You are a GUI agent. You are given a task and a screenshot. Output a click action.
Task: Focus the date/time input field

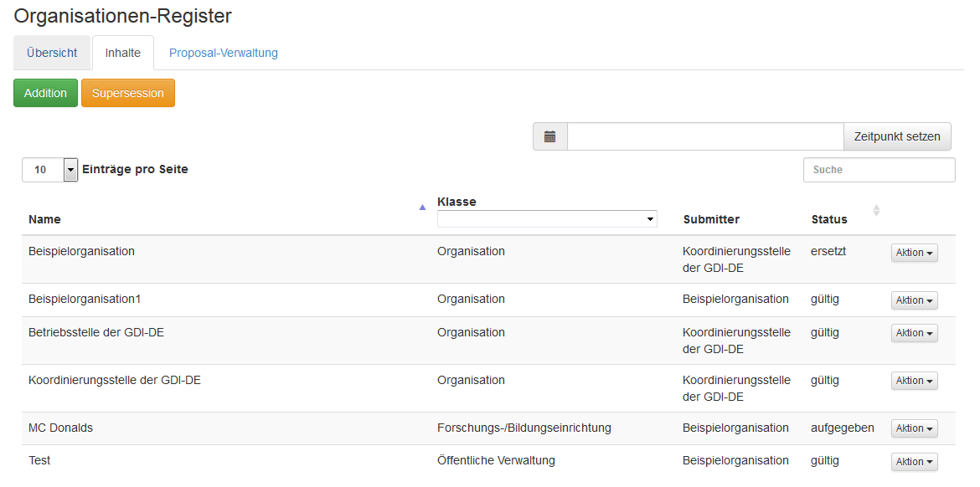tap(704, 136)
